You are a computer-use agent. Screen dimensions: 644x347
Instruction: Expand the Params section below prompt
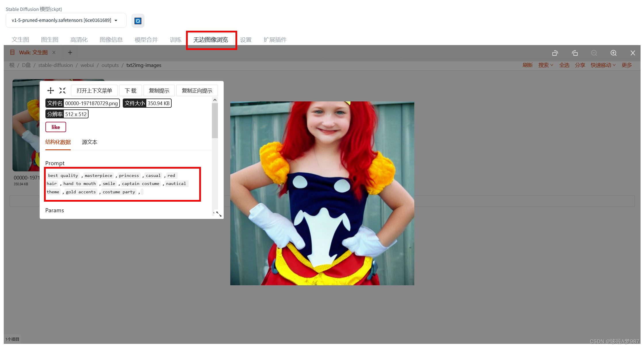[55, 210]
